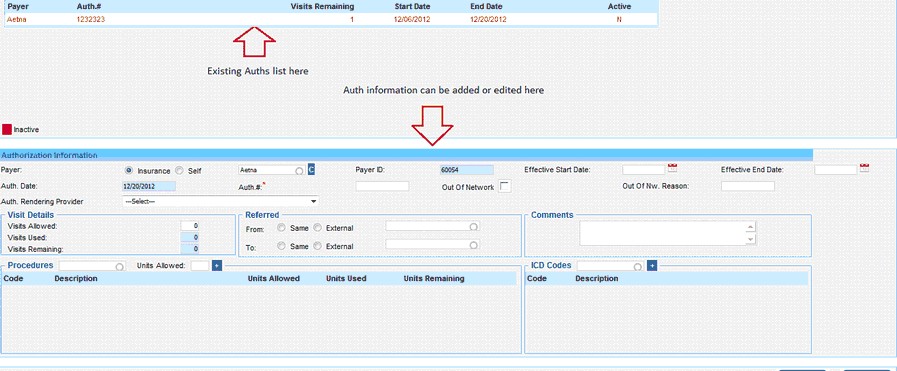Image resolution: width=897 pixels, height=371 pixels.
Task: Expand Auth. Rendering Provider dropdown
Action: 313,201
